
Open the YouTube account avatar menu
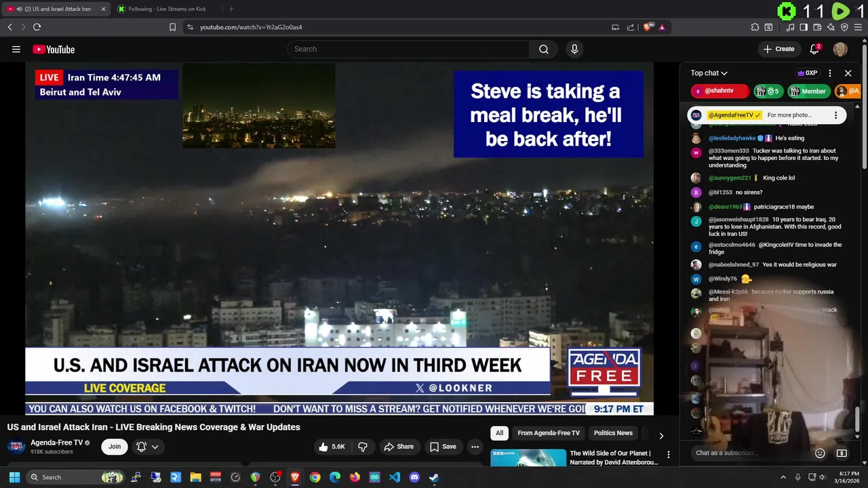tap(840, 49)
